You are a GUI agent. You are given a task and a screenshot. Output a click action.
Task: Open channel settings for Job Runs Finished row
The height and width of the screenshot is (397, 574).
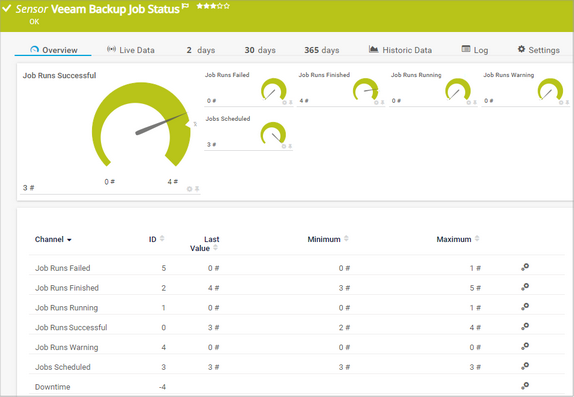point(525,287)
